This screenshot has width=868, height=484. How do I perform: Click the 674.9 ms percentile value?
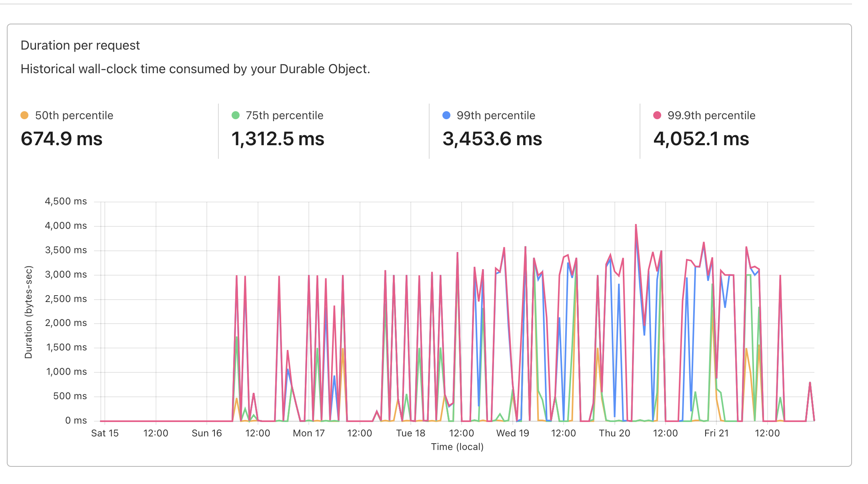click(61, 139)
